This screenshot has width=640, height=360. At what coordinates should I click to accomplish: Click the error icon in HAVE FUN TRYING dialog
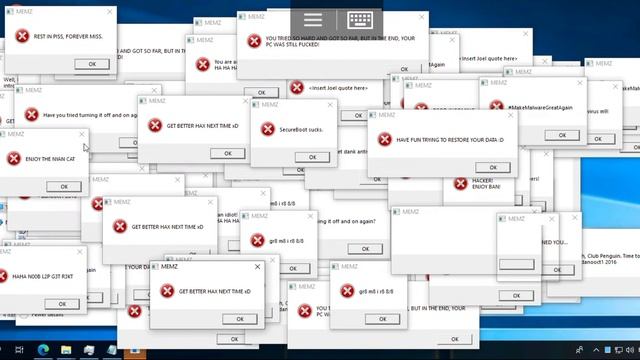click(x=384, y=139)
